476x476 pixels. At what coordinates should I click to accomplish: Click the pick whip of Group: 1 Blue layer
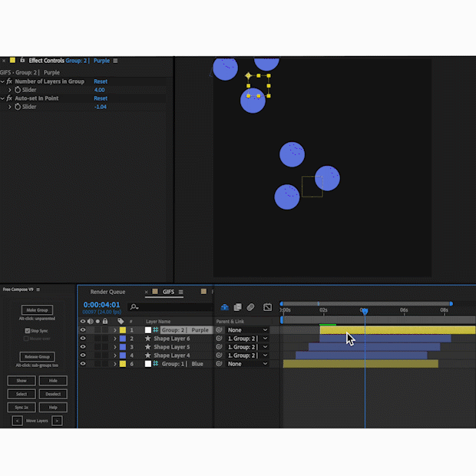point(219,364)
